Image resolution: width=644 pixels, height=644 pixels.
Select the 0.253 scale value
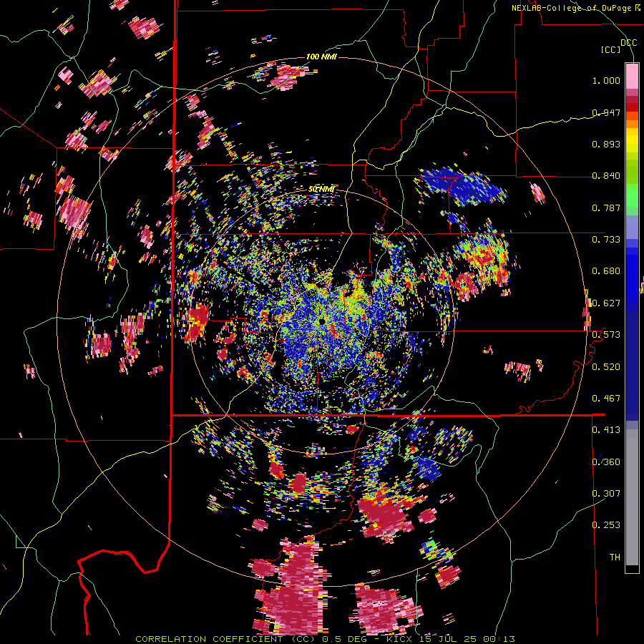pos(606,525)
